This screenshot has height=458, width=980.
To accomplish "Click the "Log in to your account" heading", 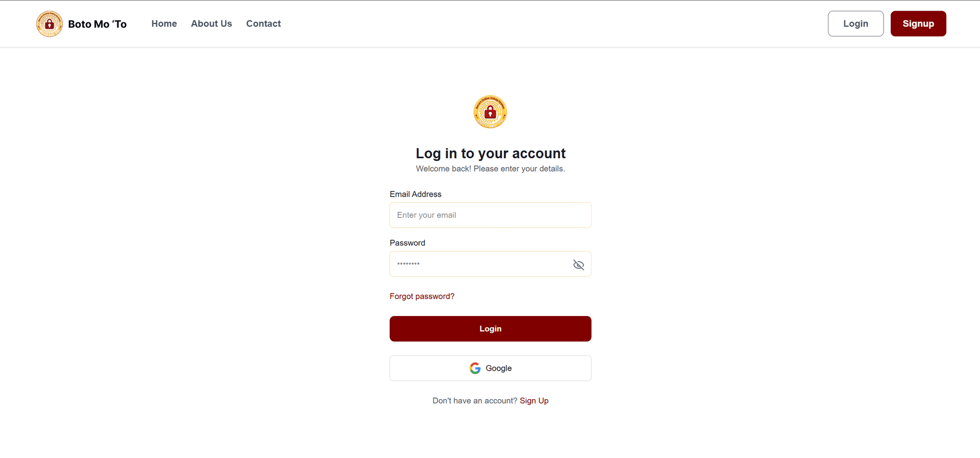I will (x=490, y=153).
